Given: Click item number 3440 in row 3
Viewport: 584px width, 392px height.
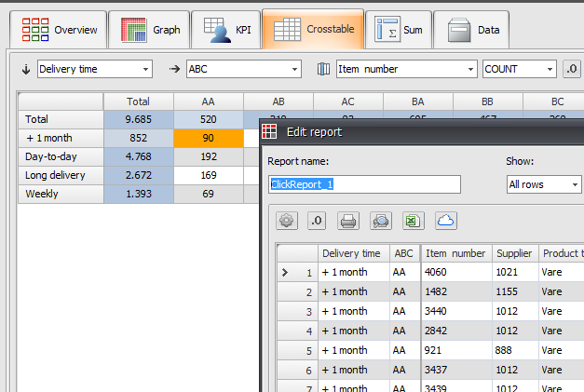Looking at the screenshot, I should tap(456, 311).
